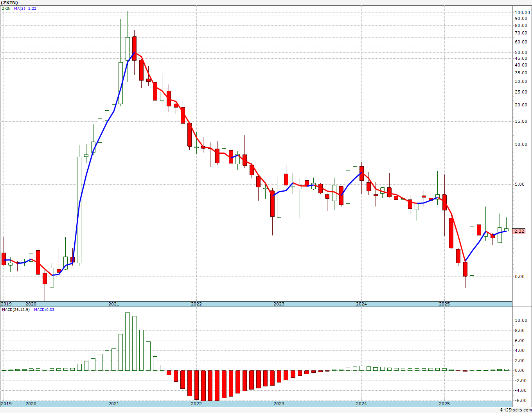Click the 100.00 price axis label
Screen dimensions: 532x413
(x=522, y=13)
